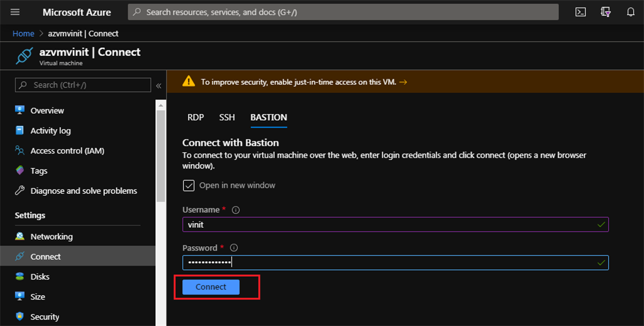
Task: Focus the sidebar Search (Ctrl+/) box
Action: coord(83,85)
